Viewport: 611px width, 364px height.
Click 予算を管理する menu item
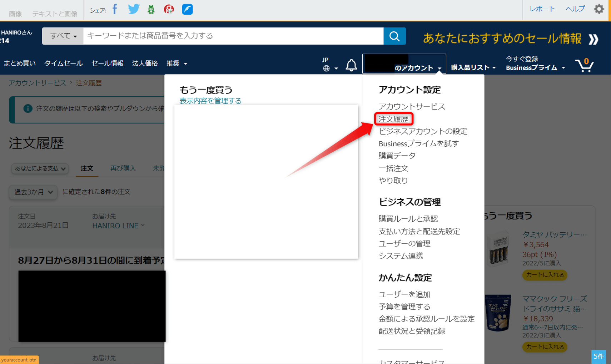pyautogui.click(x=404, y=307)
